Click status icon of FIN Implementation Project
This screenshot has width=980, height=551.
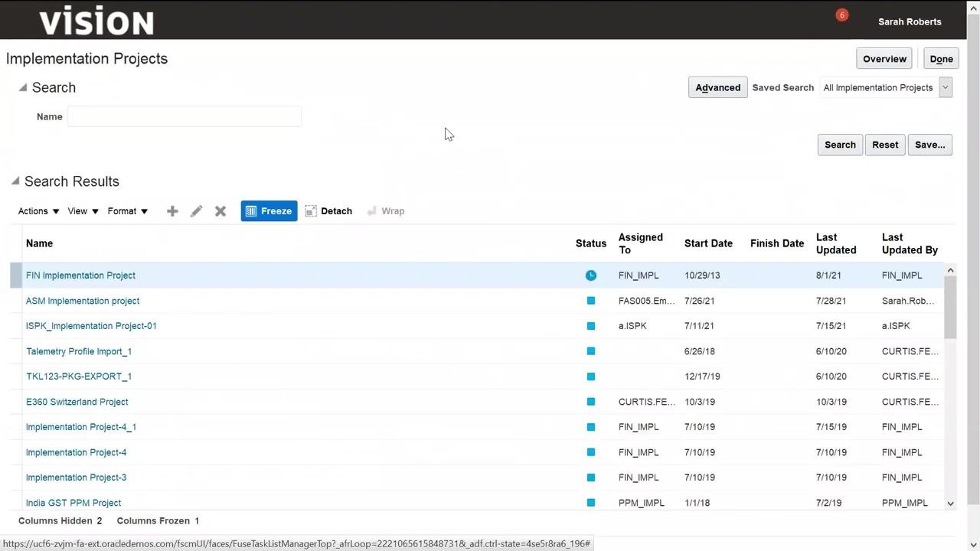tap(591, 275)
